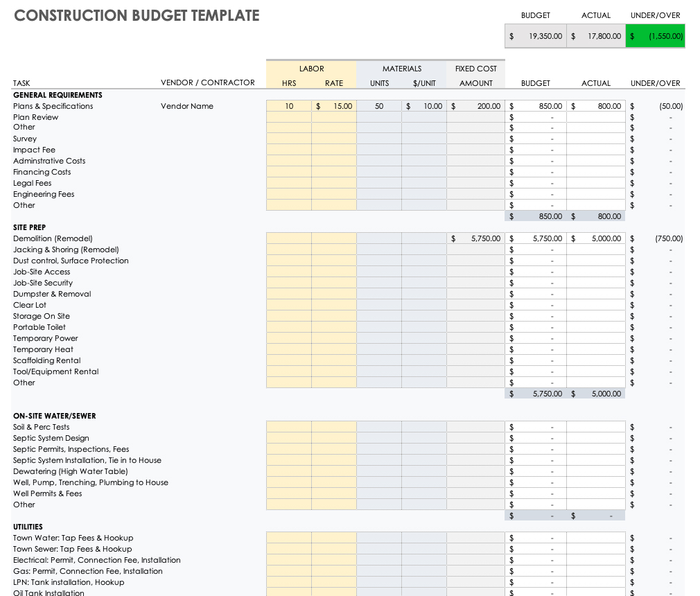Select the Portable Toilet task label

[39, 327]
